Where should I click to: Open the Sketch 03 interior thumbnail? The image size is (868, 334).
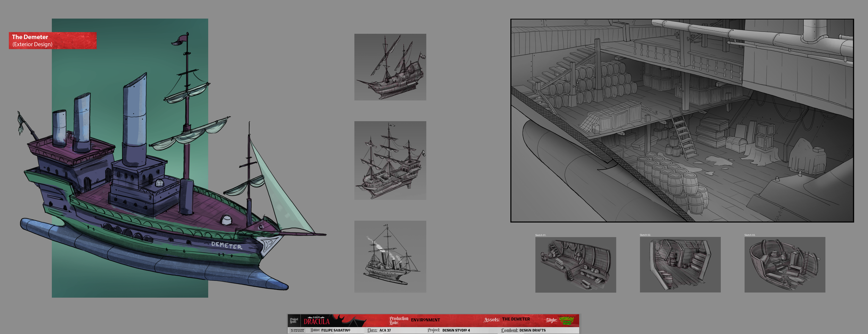(785, 264)
